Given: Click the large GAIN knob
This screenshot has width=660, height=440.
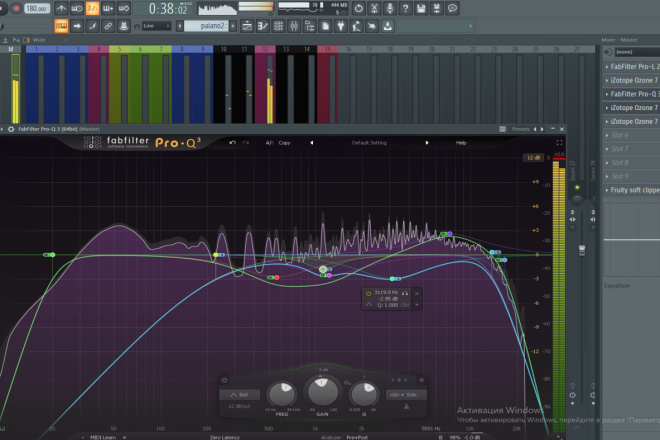Looking at the screenshot, I should (x=323, y=390).
